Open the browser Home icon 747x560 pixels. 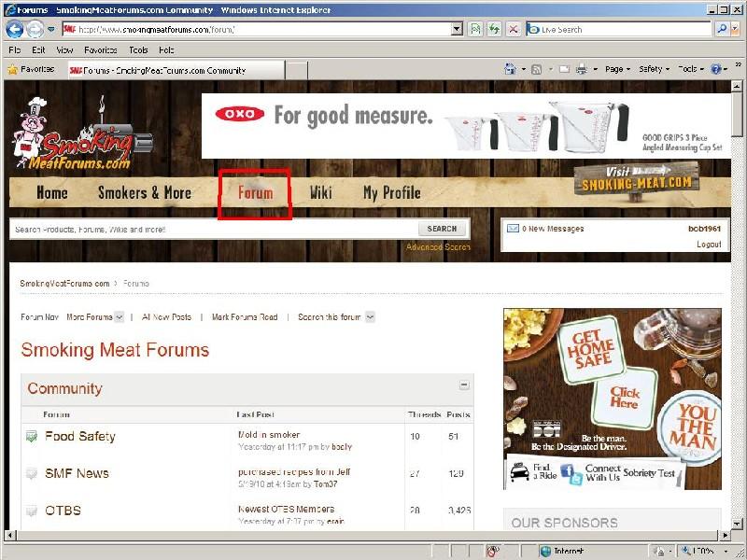click(x=510, y=69)
